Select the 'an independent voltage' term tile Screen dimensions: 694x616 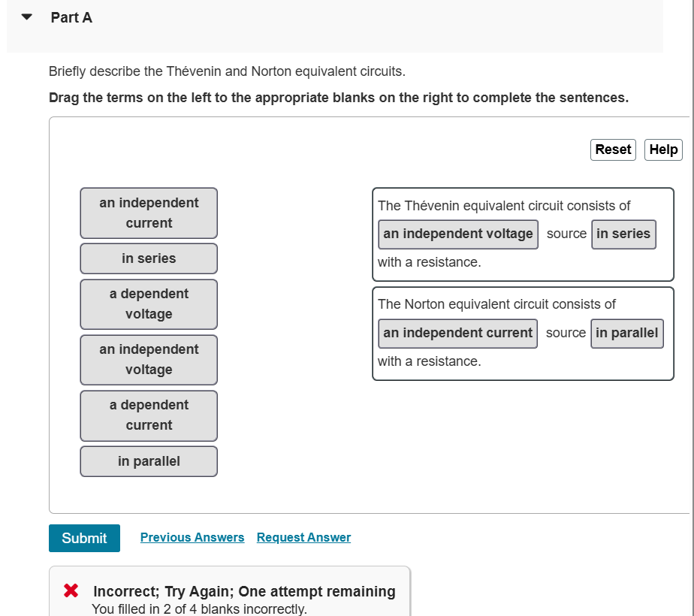click(148, 359)
